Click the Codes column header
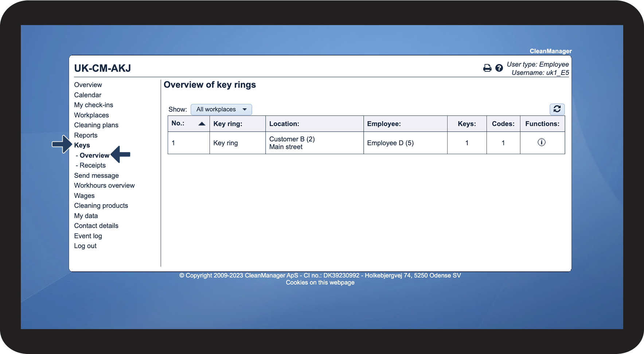Viewport: 644px width, 354px height. coord(503,124)
